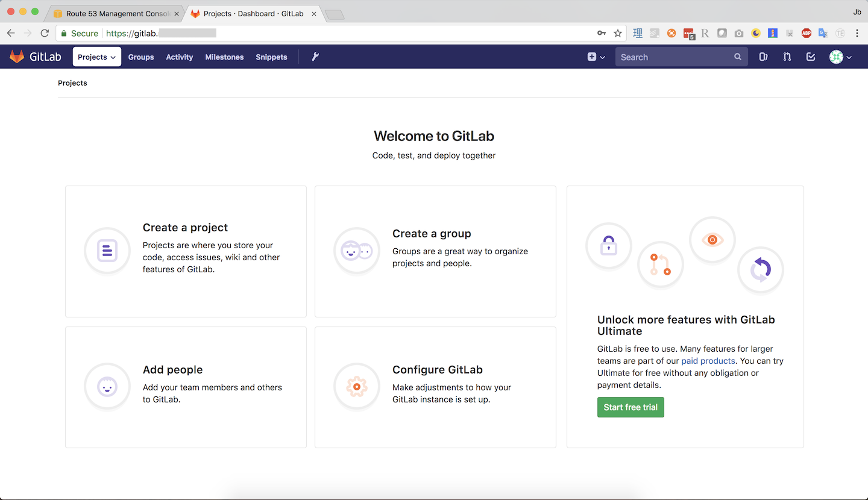This screenshot has width=868, height=500.
Task: Click the address bar URL
Action: [x=161, y=33]
